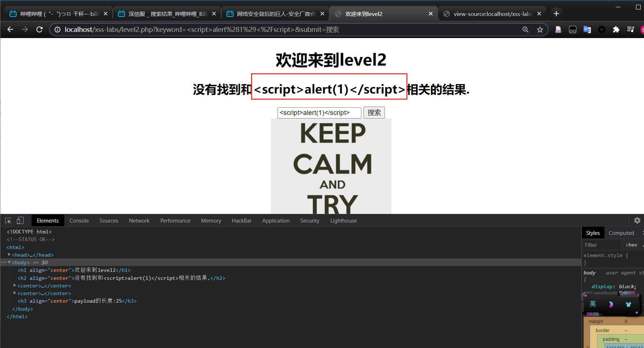Go back to the previous page
Image resolution: width=644 pixels, height=348 pixels.
10,29
